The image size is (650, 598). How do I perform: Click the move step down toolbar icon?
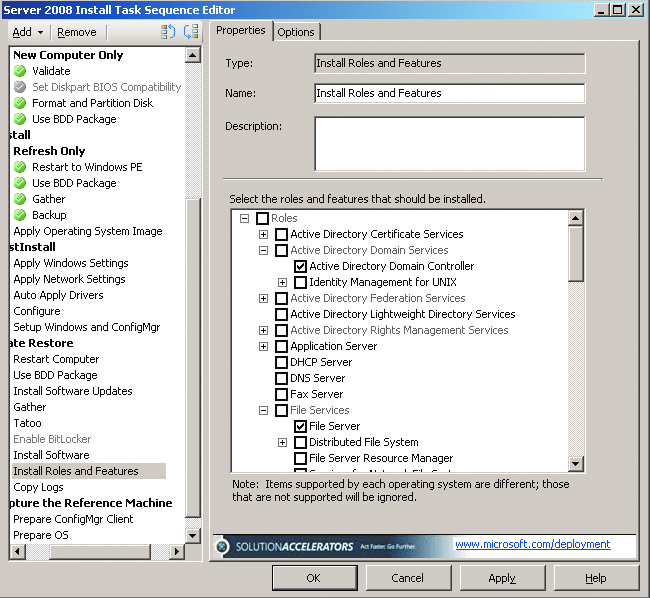190,32
